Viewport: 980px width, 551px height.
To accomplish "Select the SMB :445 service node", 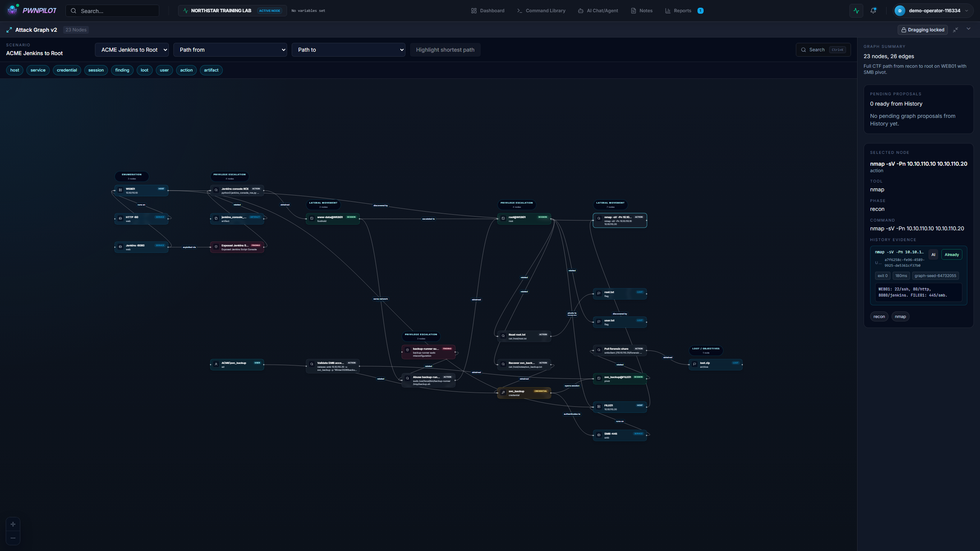I will pyautogui.click(x=620, y=435).
